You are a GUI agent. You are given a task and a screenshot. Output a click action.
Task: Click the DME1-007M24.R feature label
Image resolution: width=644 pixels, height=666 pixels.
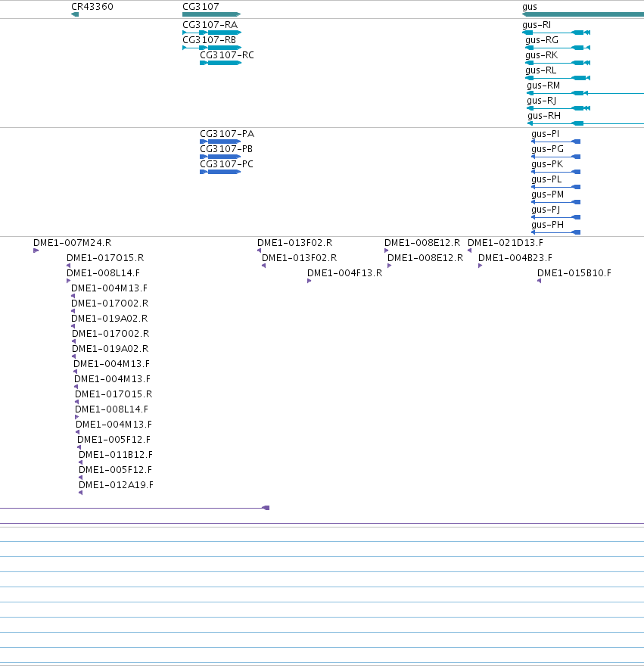pos(72,243)
